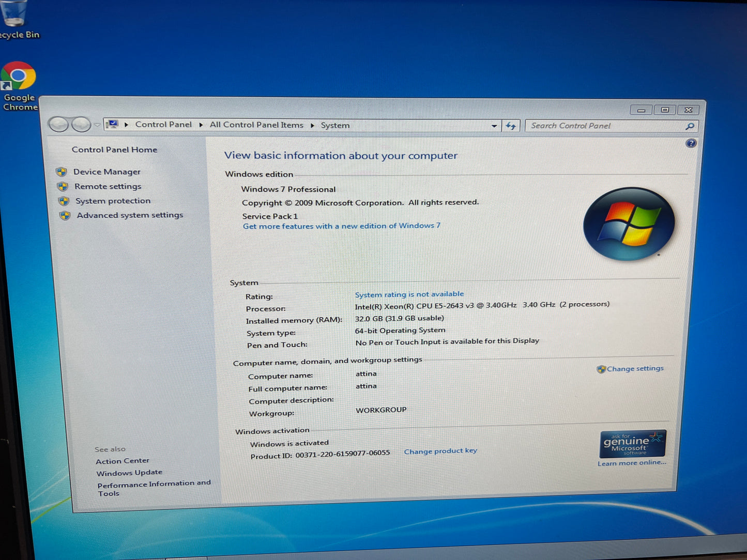Open the help question mark icon

pos(691,144)
